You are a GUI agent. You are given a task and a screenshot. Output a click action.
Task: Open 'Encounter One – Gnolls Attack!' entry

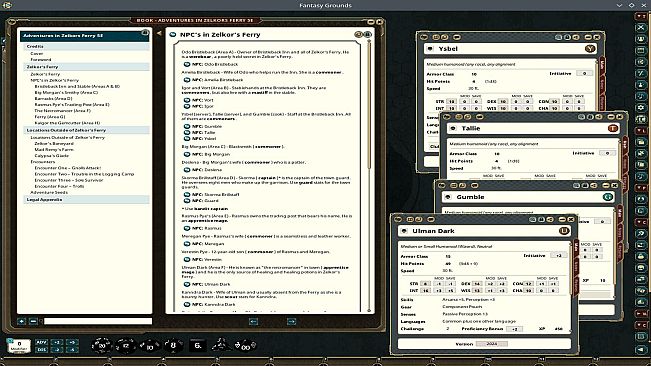coord(68,168)
